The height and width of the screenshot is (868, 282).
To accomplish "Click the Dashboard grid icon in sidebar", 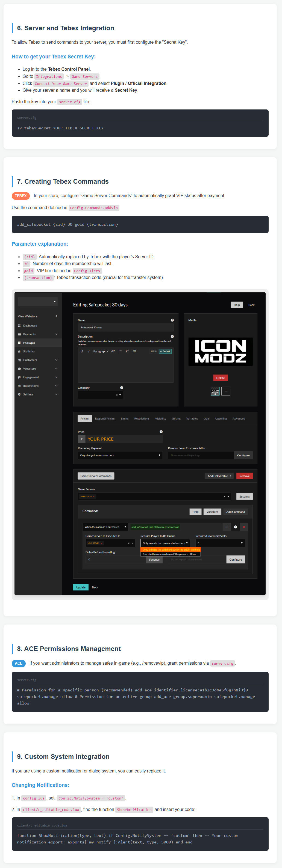I will [x=19, y=325].
